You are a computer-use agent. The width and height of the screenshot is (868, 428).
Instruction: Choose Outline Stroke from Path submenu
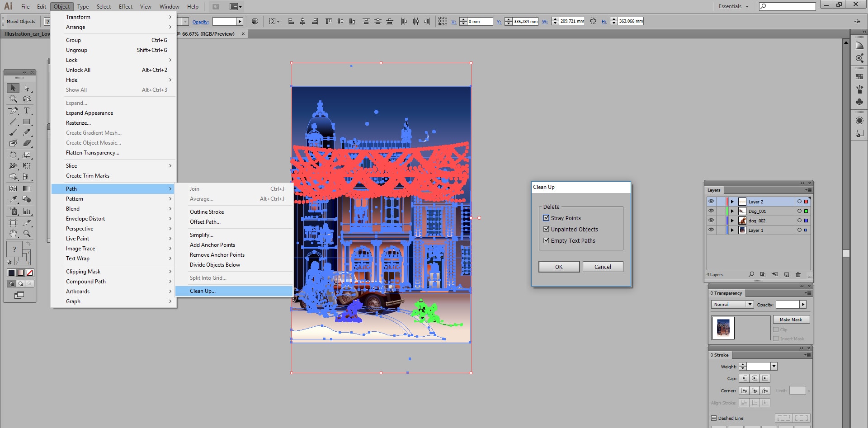click(207, 212)
